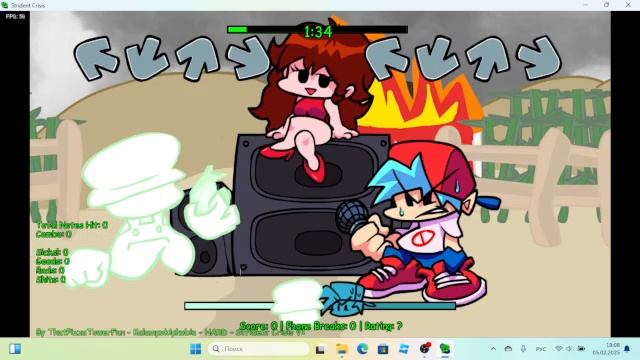Open the Widgets panel icon in taskbar
Screen dimensions: 640x360
click(15, 349)
